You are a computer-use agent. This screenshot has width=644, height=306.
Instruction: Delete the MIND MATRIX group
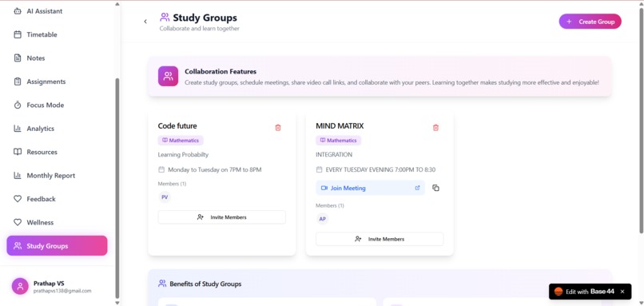[x=435, y=128]
